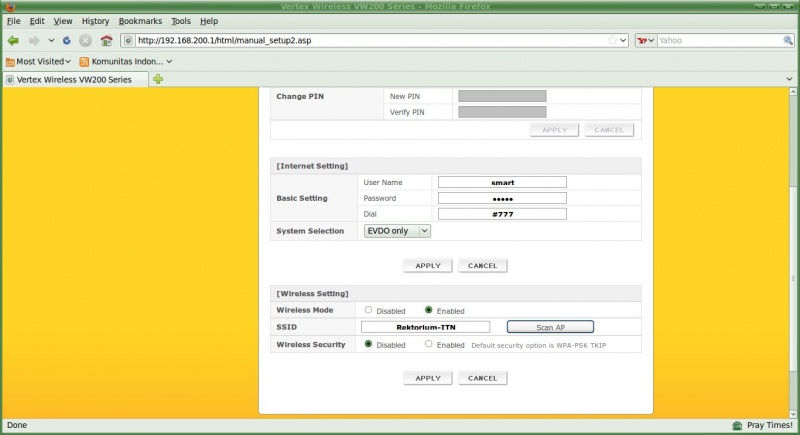Go to the Home page
800x435 pixels.
coord(106,41)
